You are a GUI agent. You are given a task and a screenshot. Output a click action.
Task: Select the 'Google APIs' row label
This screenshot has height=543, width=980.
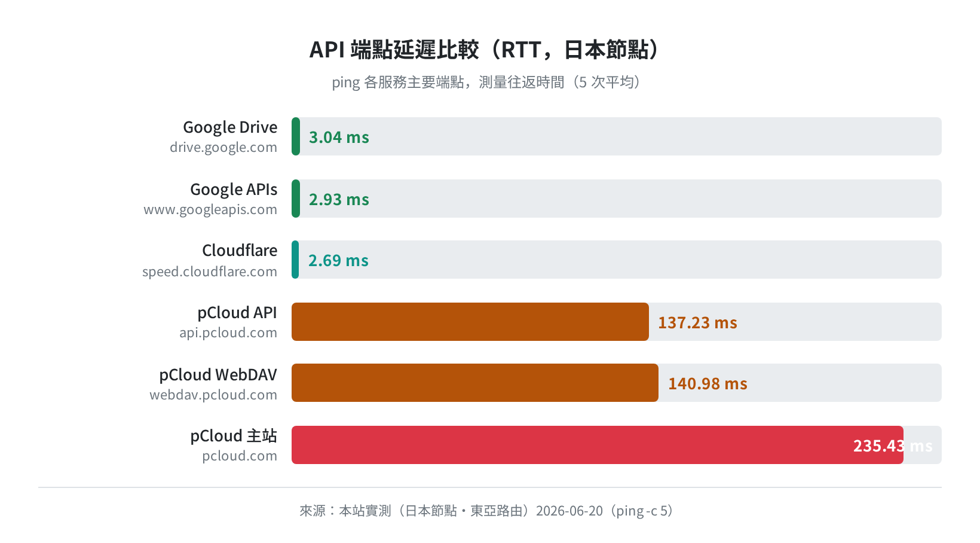coord(234,190)
